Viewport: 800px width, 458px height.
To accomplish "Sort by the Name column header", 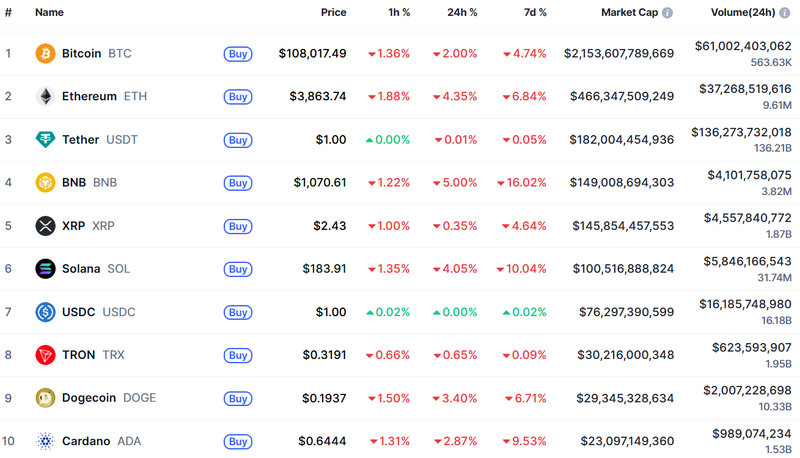I will click(49, 12).
